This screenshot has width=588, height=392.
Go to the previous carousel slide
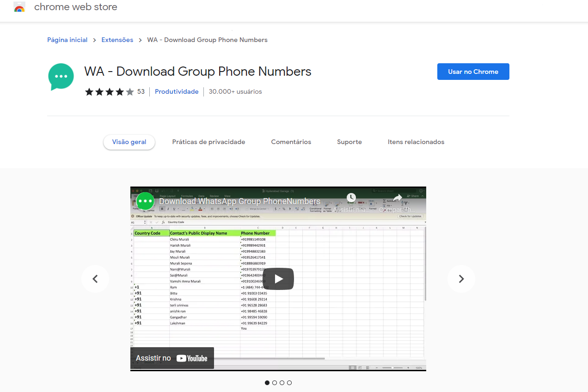95,279
